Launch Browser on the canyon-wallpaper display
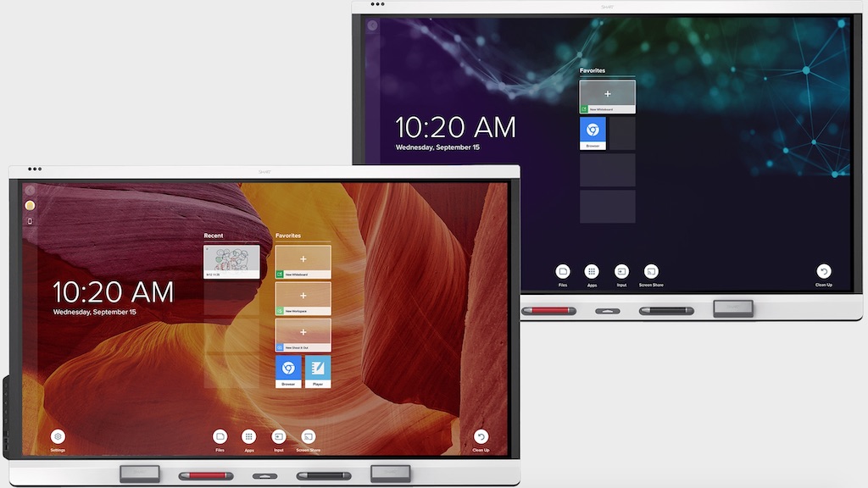Viewport: 868px width, 488px height. point(288,371)
